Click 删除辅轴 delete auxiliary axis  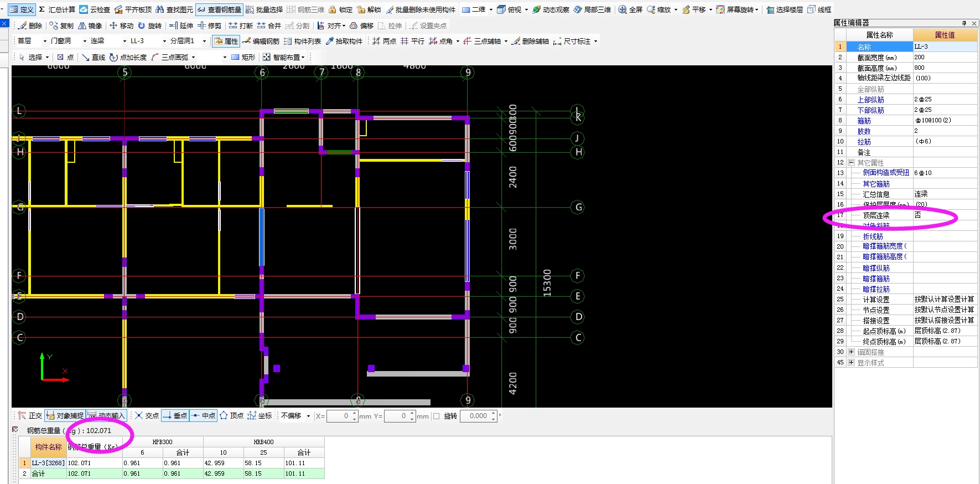point(530,41)
